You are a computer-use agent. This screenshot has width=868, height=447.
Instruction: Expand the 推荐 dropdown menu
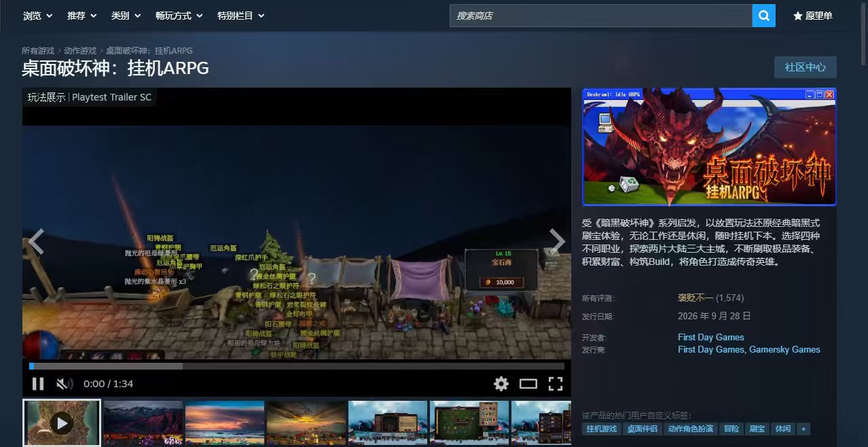[x=82, y=16]
